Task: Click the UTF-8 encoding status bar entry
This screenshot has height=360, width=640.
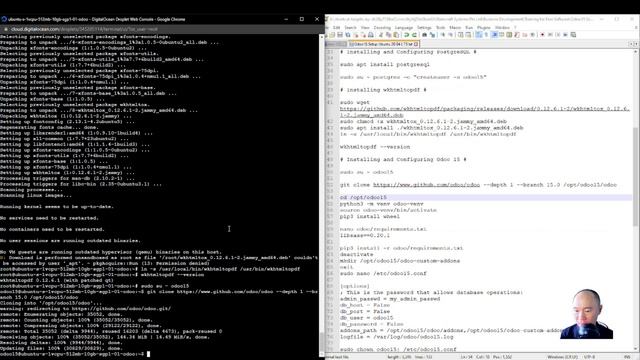Action: 589,357
